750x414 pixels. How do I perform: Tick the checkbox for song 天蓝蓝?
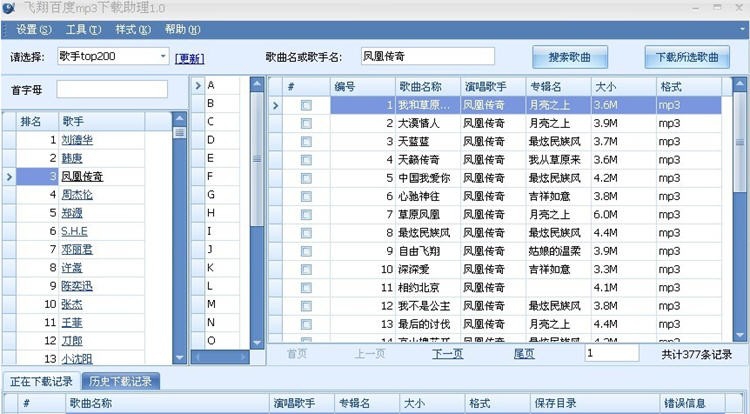click(306, 142)
